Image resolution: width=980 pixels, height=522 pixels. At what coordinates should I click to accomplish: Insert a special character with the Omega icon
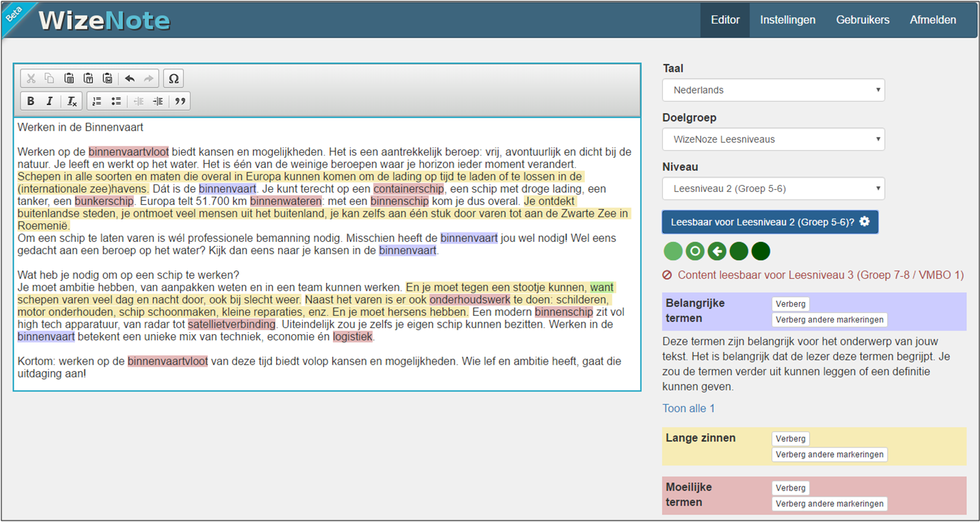pos(174,79)
